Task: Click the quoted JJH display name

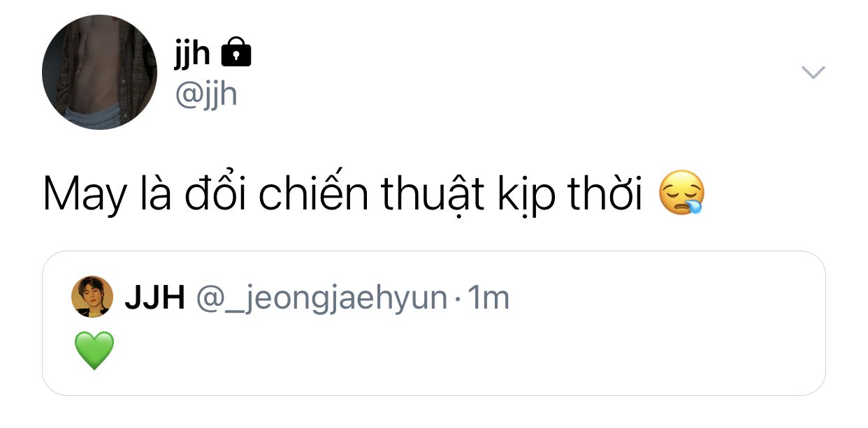Action: coord(154,299)
